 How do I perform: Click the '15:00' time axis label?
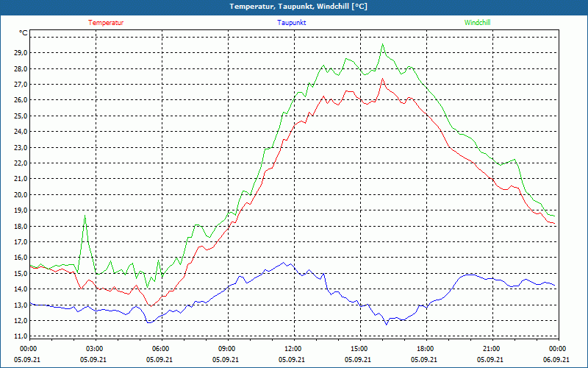tap(360, 349)
